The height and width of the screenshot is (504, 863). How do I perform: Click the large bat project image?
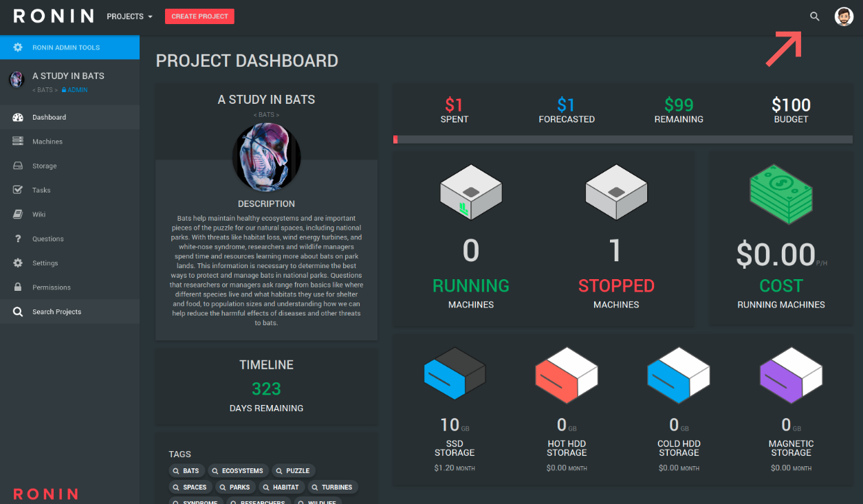(x=266, y=157)
